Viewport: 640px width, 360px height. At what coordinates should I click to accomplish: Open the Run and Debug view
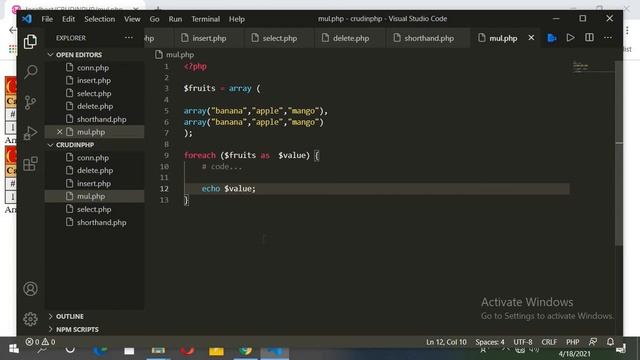tap(30, 133)
